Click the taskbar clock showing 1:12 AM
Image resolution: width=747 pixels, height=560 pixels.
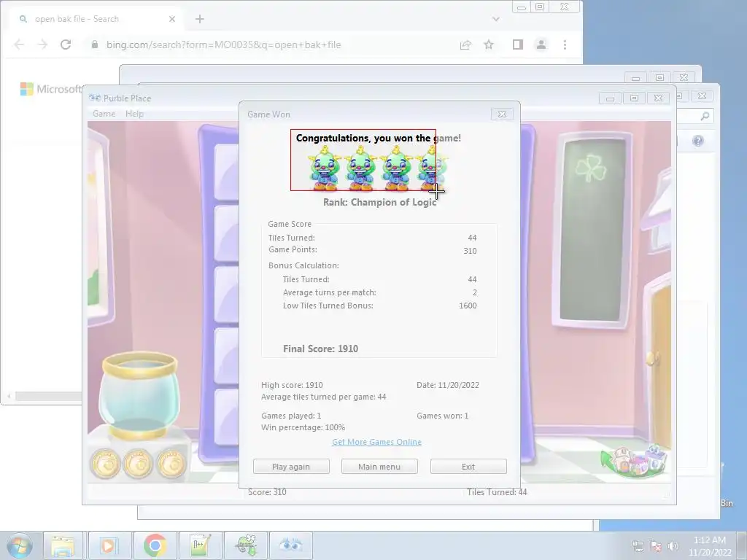point(710,546)
